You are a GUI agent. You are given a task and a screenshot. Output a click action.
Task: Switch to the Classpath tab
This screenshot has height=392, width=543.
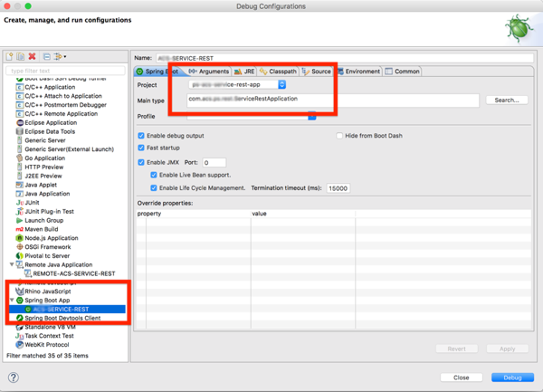click(x=279, y=72)
